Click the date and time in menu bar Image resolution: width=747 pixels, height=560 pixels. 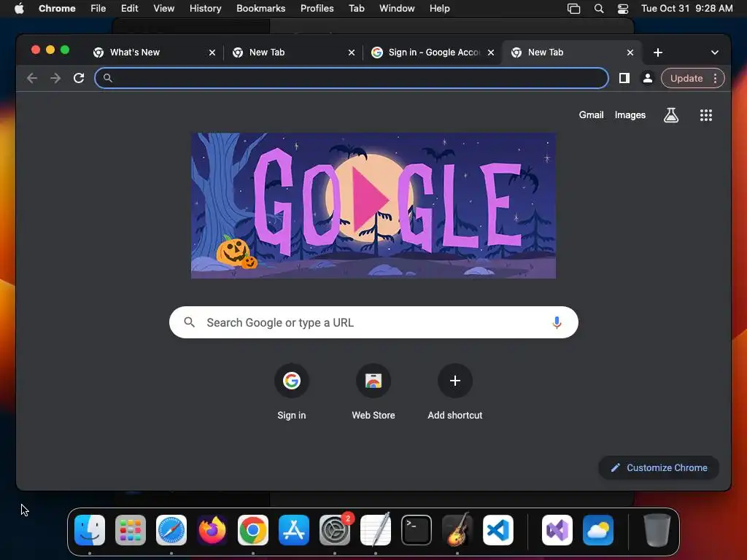pyautogui.click(x=686, y=9)
